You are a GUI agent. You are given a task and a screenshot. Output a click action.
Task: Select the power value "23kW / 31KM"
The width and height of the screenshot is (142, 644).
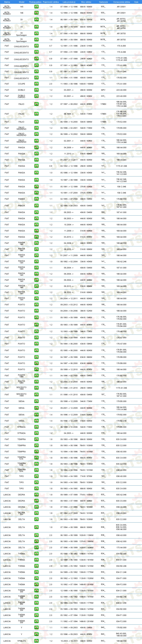86,46
